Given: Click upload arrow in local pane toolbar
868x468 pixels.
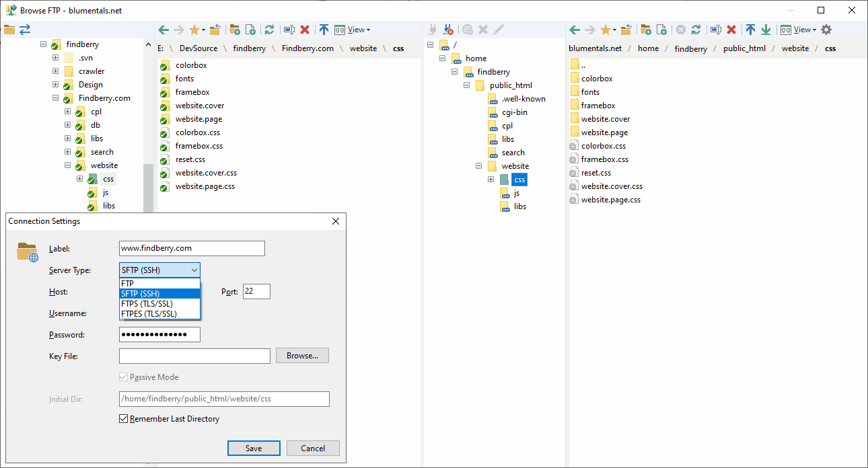Looking at the screenshot, I should (324, 30).
